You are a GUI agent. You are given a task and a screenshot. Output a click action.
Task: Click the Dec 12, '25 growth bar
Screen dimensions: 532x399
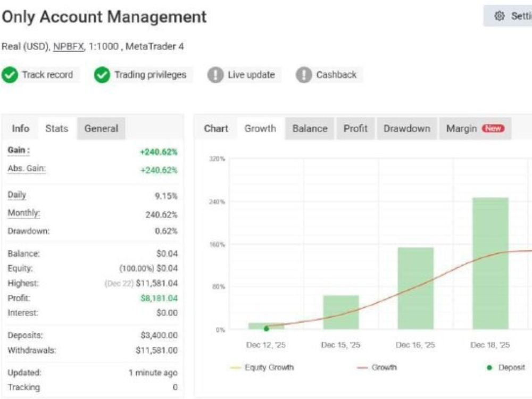coord(266,326)
